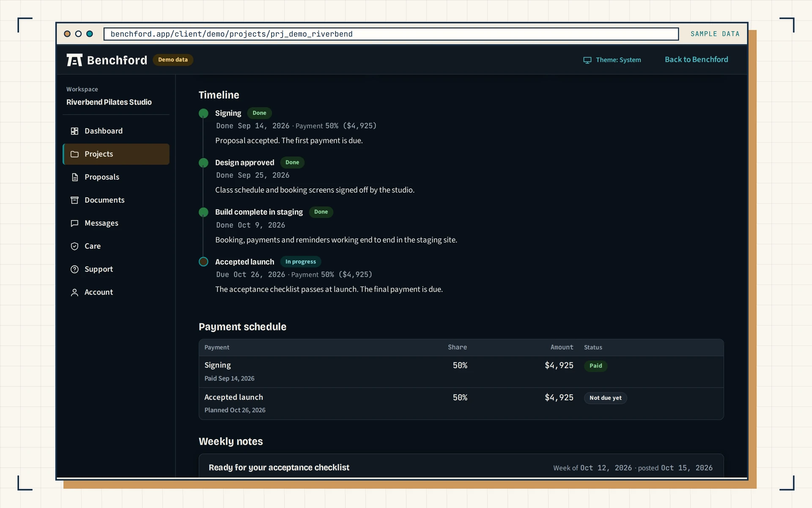Click the monitor icon beside Theme: System
The image size is (812, 508).
[x=587, y=60]
